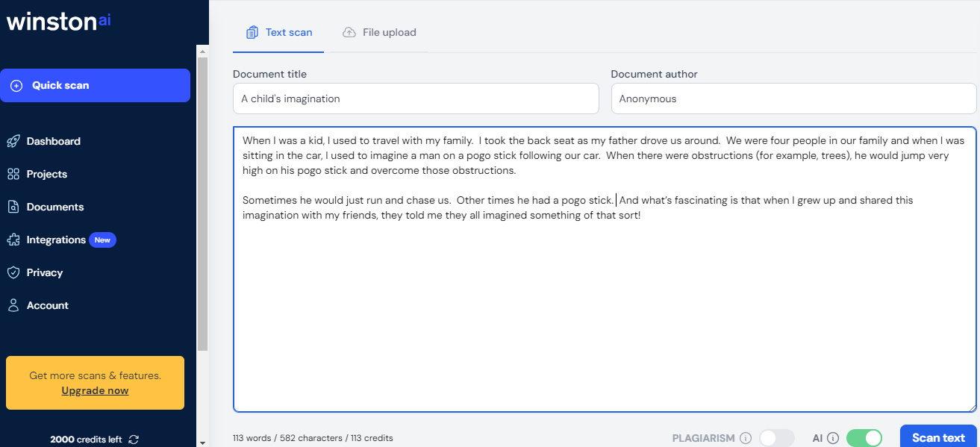Click the Privacy shield icon

point(13,272)
